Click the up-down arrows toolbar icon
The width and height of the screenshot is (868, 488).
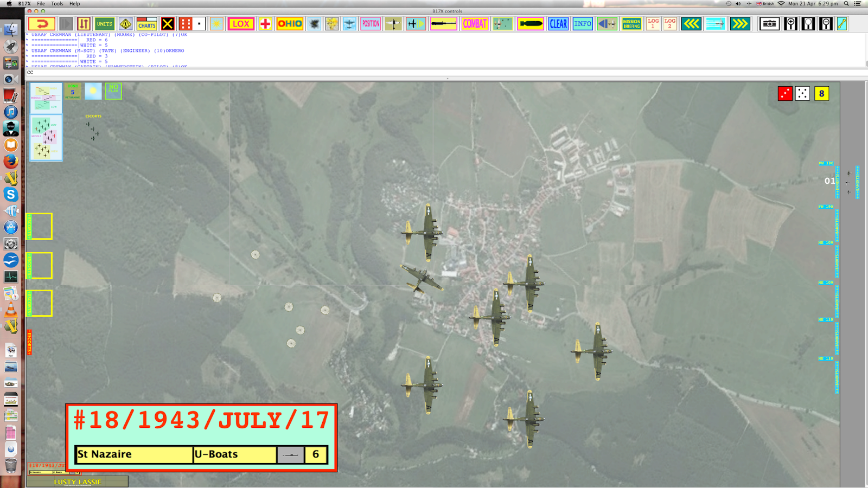point(84,24)
